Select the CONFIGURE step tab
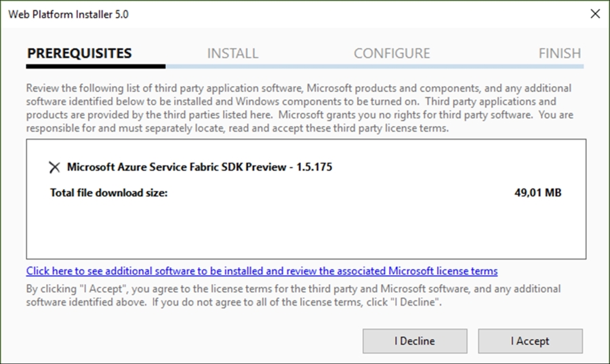 392,54
